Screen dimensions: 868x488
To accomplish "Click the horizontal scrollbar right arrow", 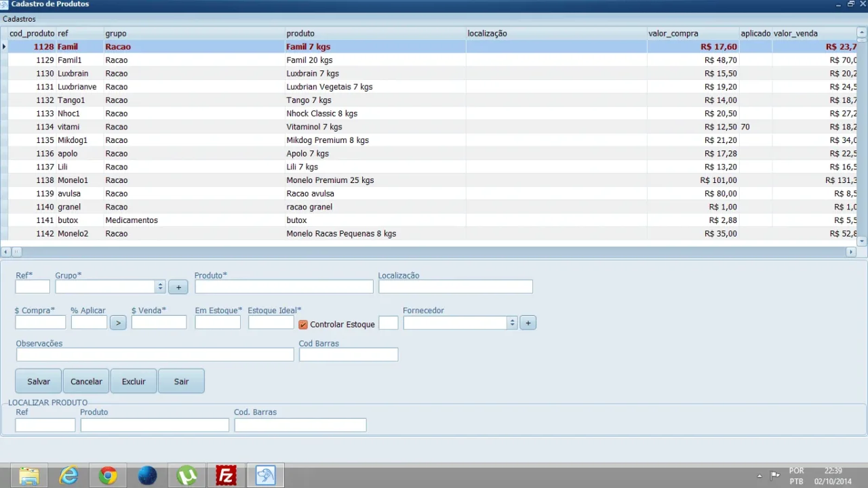I will tap(851, 251).
